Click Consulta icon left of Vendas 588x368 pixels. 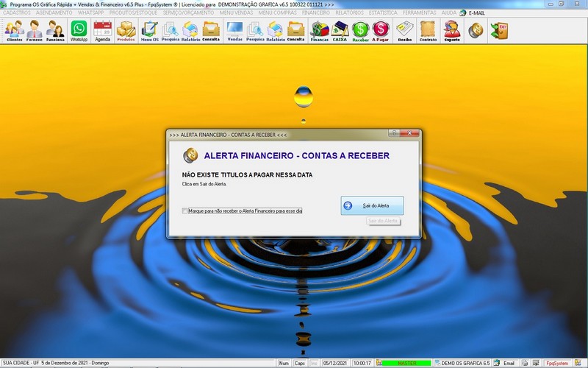coord(211,31)
